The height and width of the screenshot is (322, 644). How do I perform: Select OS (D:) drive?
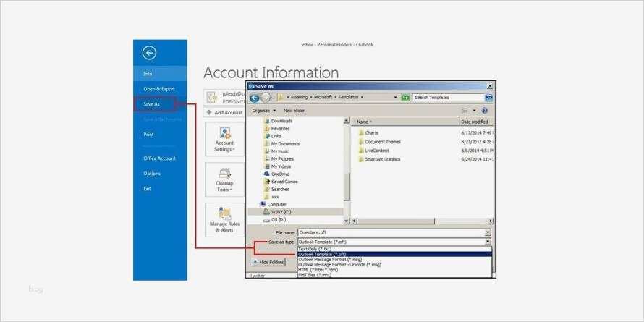pyautogui.click(x=278, y=220)
